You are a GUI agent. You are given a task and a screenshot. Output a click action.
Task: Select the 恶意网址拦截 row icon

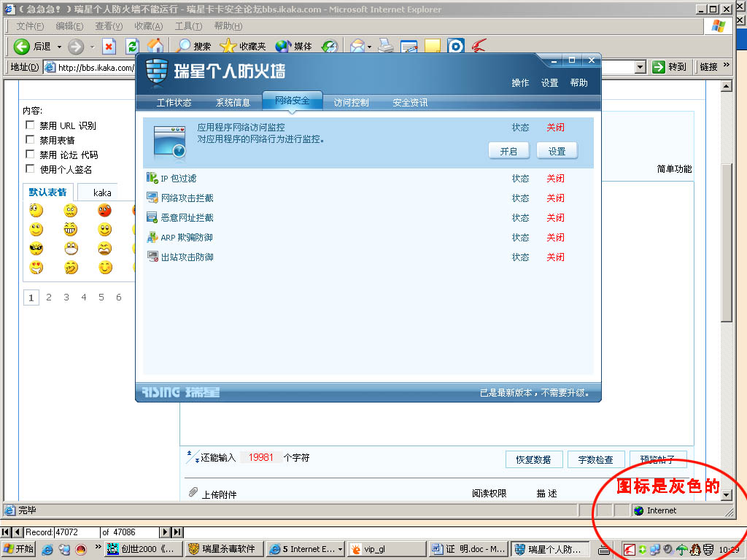tap(152, 217)
